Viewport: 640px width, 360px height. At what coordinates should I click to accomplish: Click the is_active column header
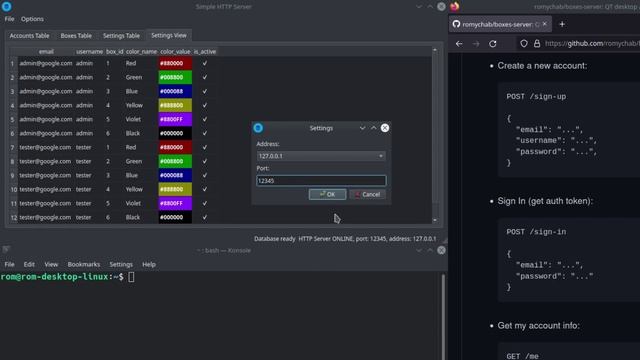coord(205,51)
